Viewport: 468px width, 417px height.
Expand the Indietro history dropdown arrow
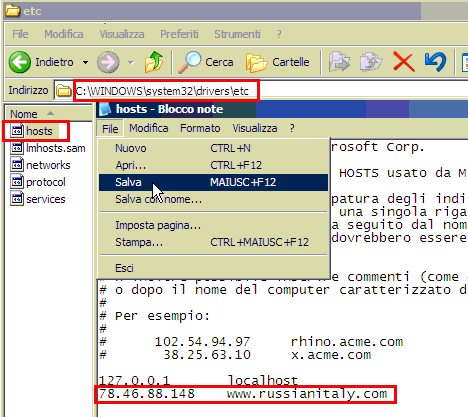86,62
